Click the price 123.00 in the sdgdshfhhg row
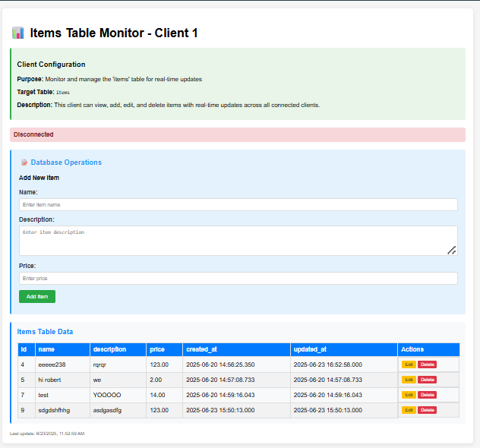Viewport: 480px width, 448px height. (x=164, y=410)
